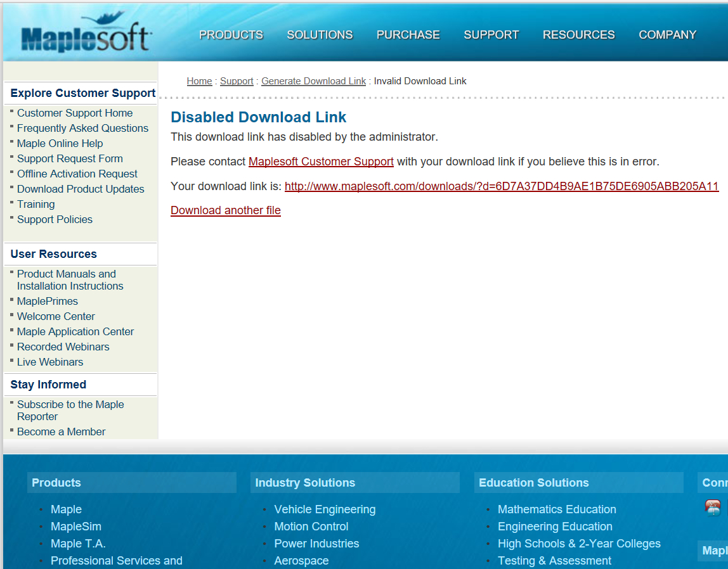Open Training sidebar link
This screenshot has height=569, width=728.
36,205
